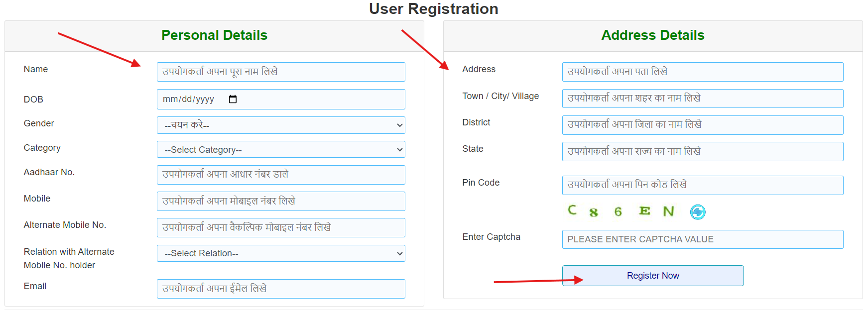Click the Alternate Mobile No. field

280,227
